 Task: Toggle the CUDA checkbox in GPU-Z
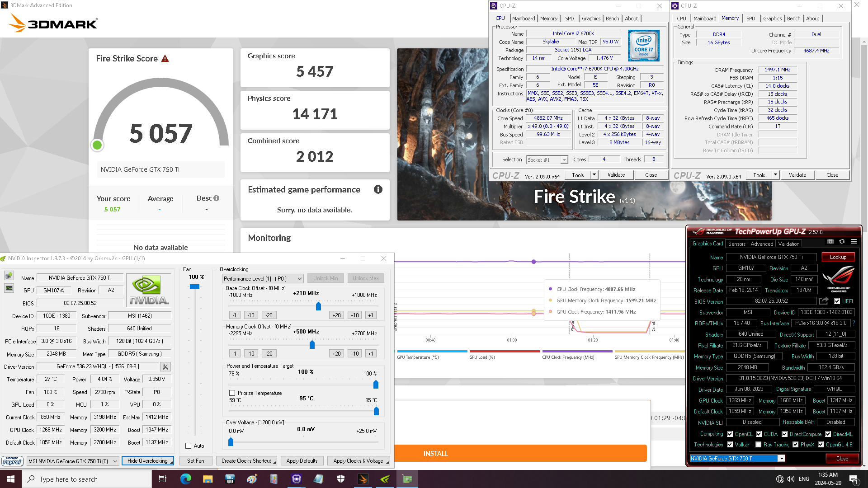click(x=759, y=434)
